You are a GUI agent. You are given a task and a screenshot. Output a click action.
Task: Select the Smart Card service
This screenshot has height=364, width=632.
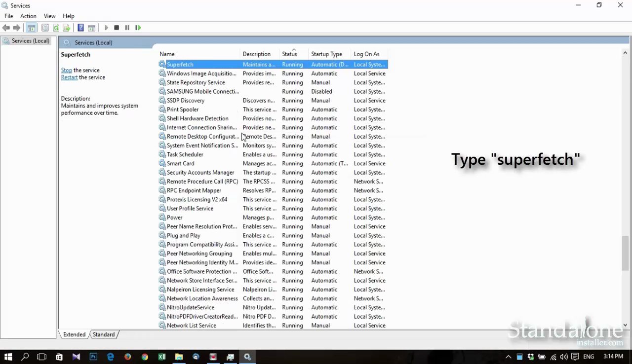[x=273, y=164]
